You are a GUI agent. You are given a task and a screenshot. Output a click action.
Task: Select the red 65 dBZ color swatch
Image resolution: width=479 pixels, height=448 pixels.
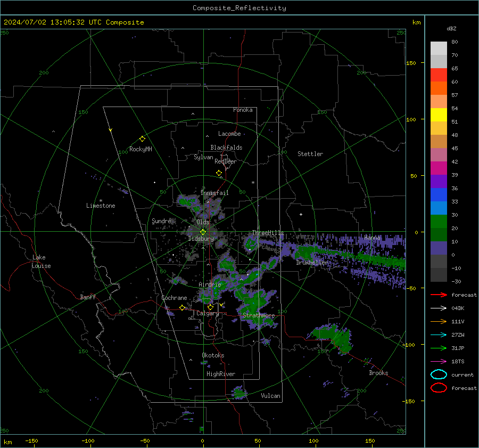(439, 75)
